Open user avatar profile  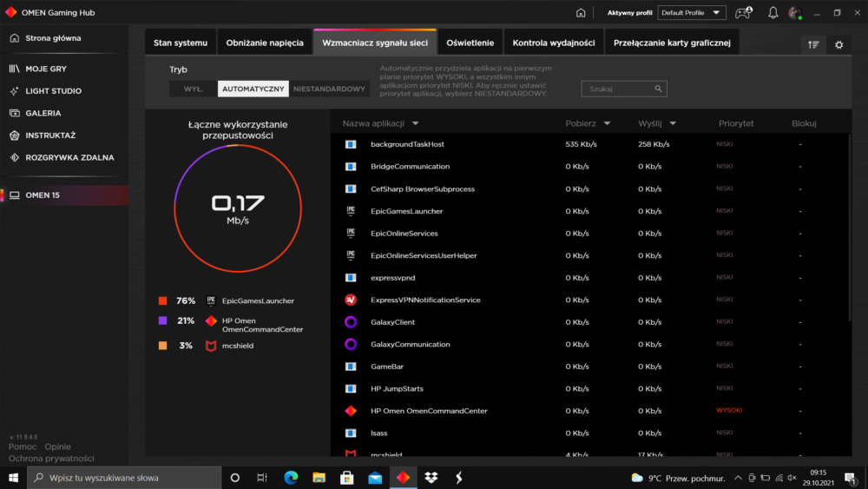pos(795,12)
